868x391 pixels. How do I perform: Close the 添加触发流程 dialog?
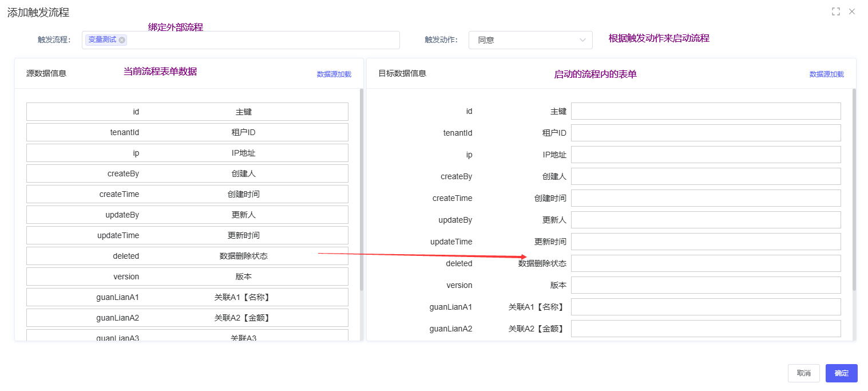tap(852, 11)
